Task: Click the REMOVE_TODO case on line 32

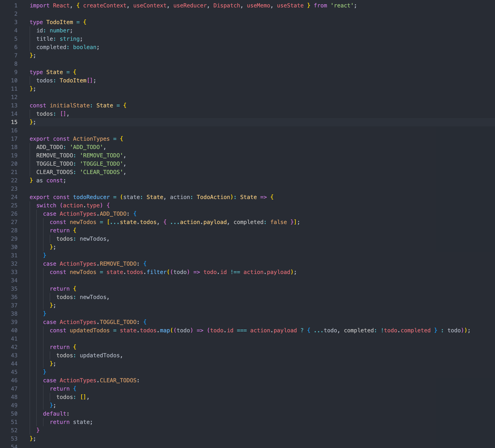Action: (119, 264)
